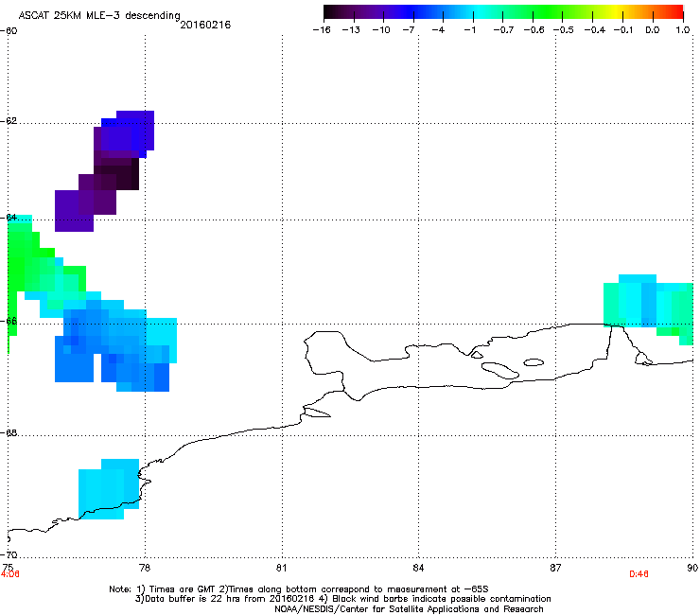700x615 pixels.
Task: Click the cyan data patch on the coast near -69
Action: pos(107,489)
